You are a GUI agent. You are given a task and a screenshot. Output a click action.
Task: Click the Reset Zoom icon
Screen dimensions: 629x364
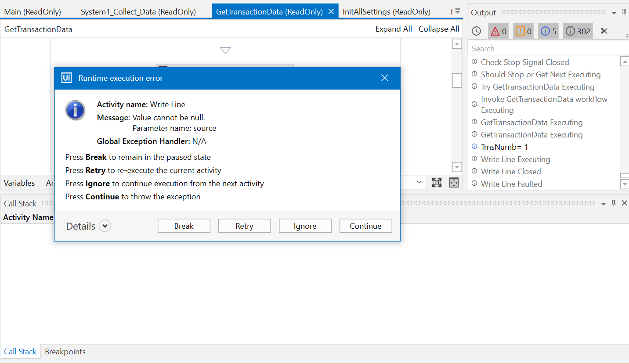click(437, 182)
